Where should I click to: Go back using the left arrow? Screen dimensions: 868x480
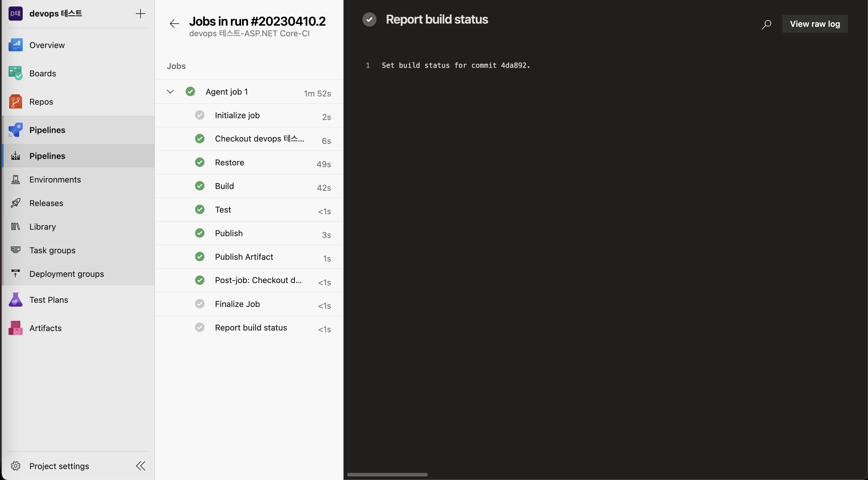tap(174, 24)
